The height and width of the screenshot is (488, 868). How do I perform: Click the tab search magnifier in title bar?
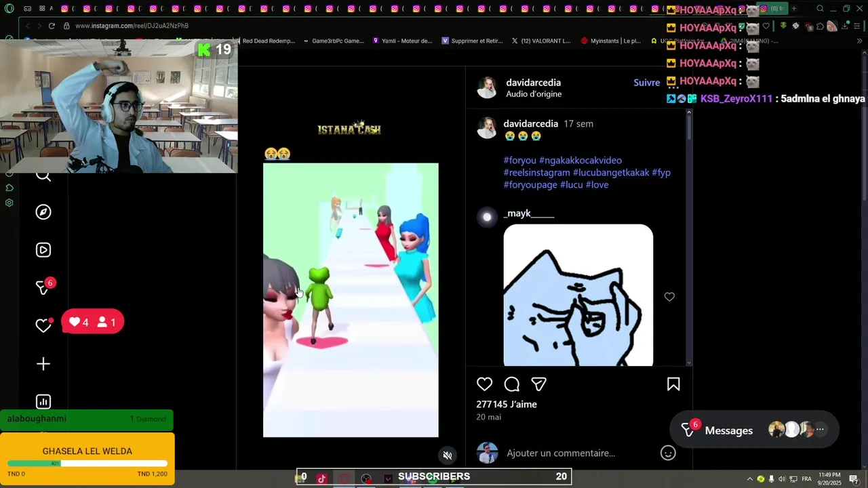[x=820, y=9]
